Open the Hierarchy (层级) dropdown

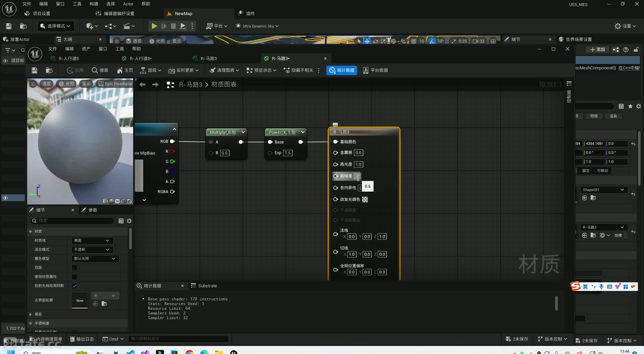151,70
